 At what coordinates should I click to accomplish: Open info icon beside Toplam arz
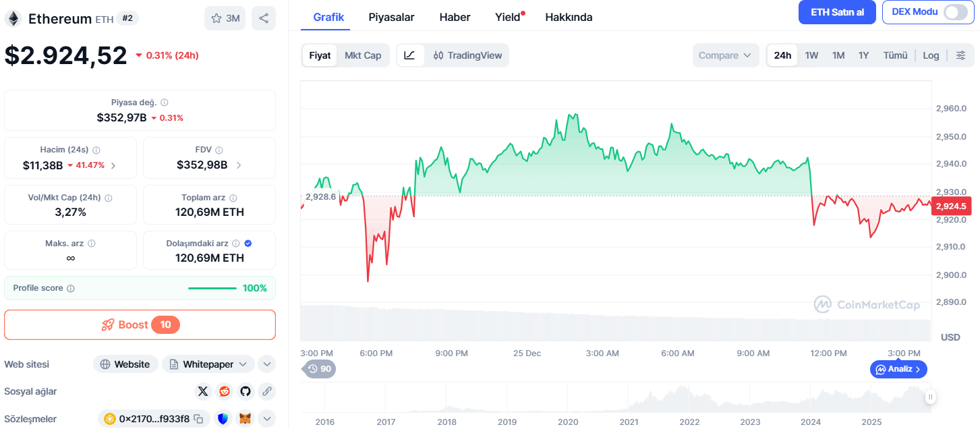233,198
